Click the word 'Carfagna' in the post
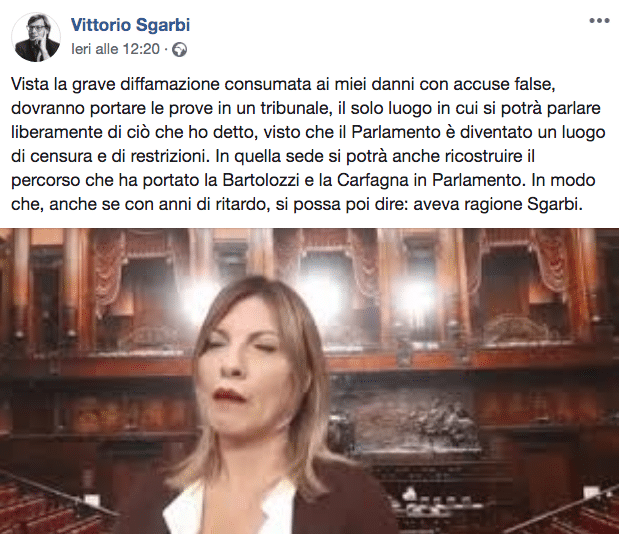 pos(372,180)
